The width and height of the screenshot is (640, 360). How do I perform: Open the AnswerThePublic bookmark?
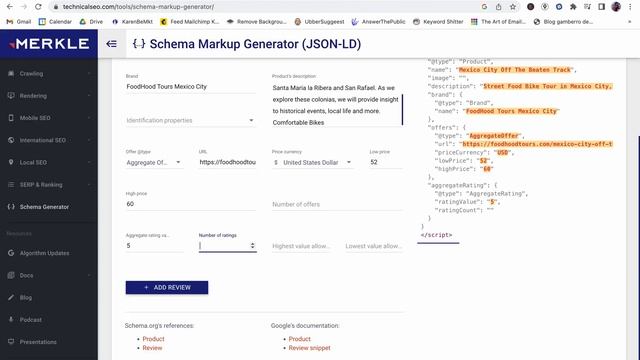point(378,22)
